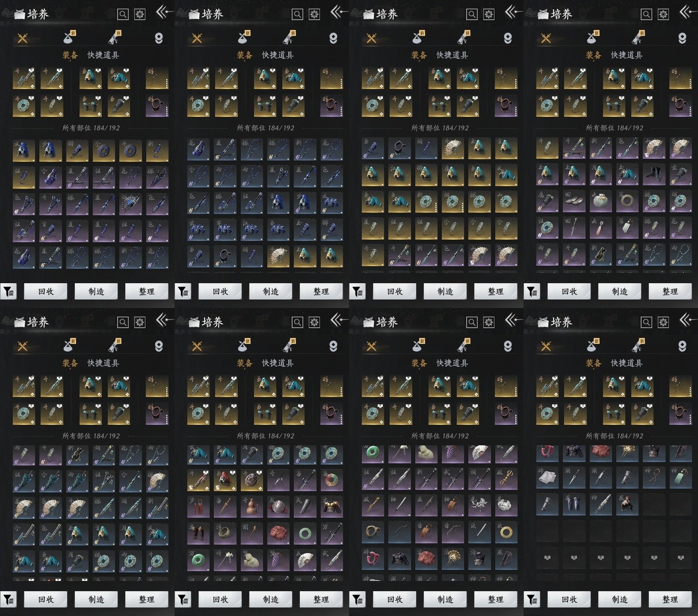Collapse the top-left panel with double-chevron arrow
The width and height of the screenshot is (698, 616).
pyautogui.click(x=163, y=12)
